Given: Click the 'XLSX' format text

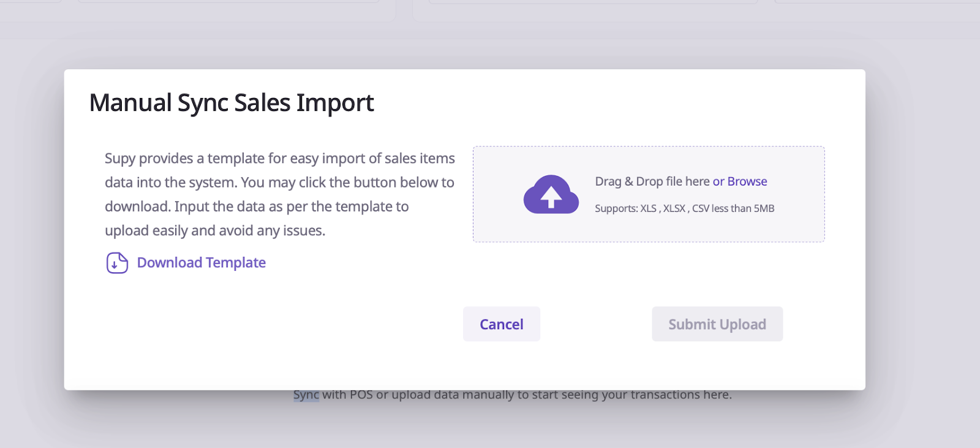Looking at the screenshot, I should click(674, 208).
